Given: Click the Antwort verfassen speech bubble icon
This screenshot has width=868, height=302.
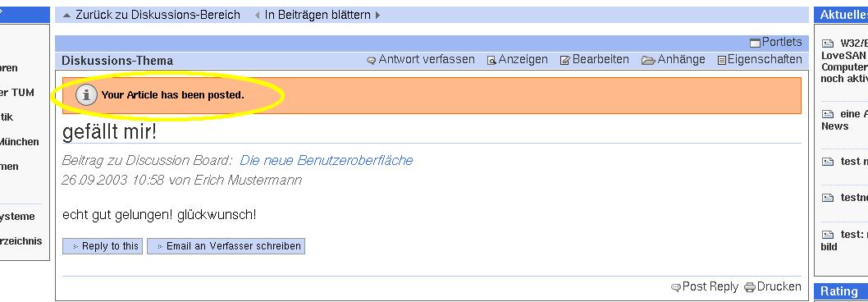Looking at the screenshot, I should (372, 61).
